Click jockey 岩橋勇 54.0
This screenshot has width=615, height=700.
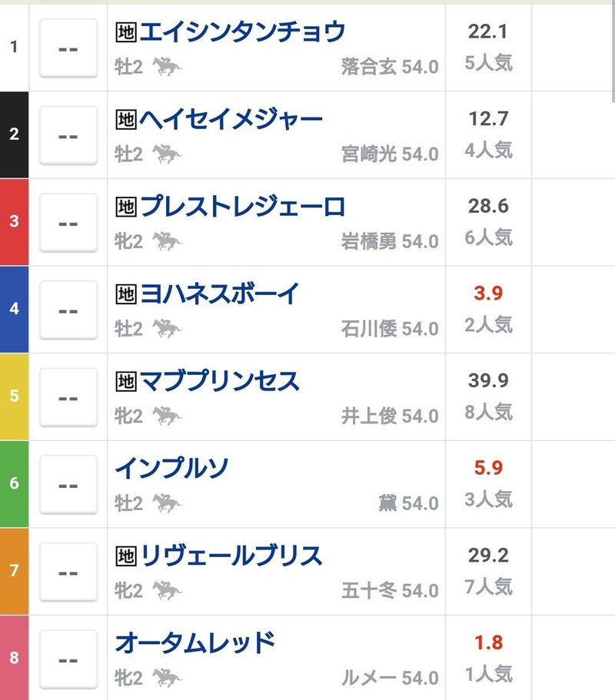click(390, 241)
